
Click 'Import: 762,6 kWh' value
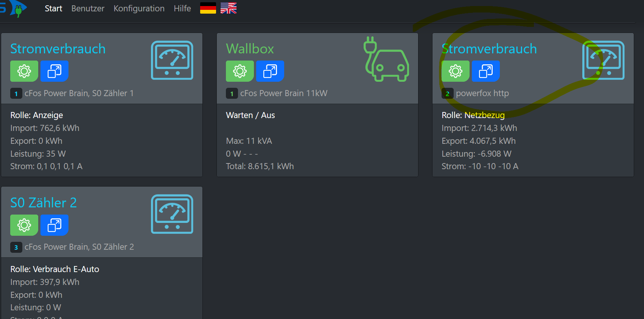pyautogui.click(x=45, y=128)
